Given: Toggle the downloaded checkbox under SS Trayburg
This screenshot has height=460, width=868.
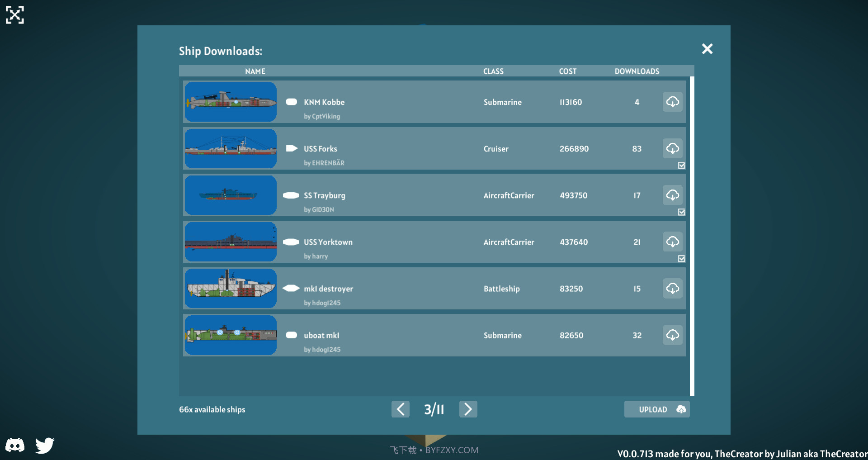Looking at the screenshot, I should pyautogui.click(x=681, y=212).
